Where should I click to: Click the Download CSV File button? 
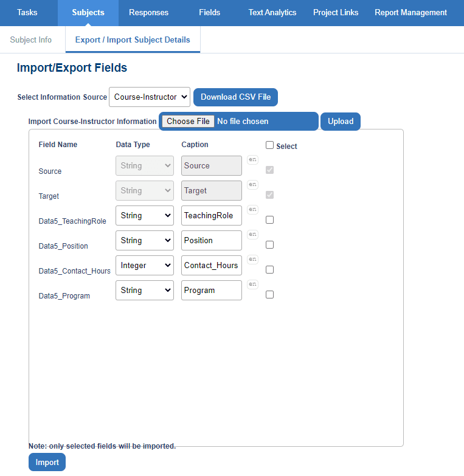point(235,97)
